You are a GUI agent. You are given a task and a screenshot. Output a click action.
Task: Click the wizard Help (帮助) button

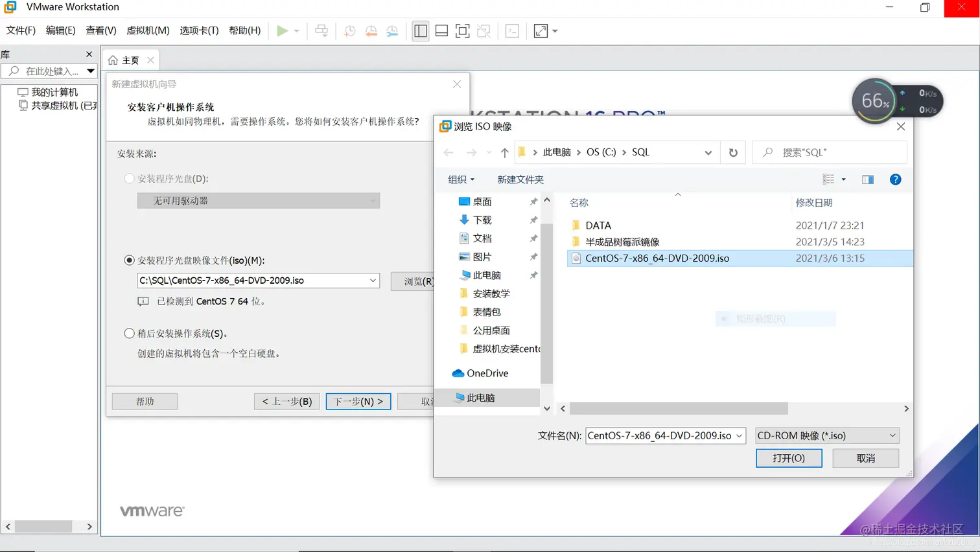(x=145, y=402)
